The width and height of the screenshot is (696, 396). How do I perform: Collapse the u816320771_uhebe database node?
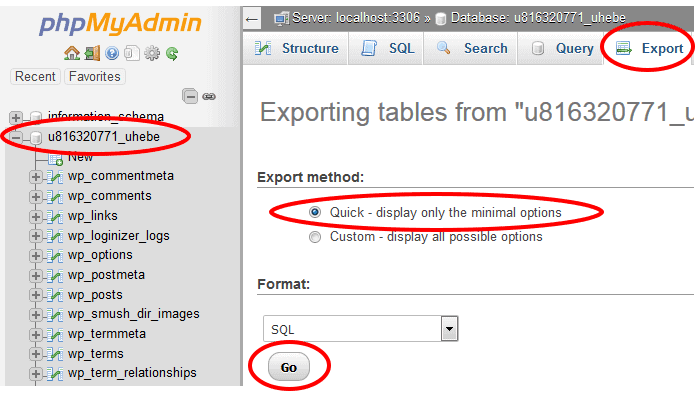[16, 138]
